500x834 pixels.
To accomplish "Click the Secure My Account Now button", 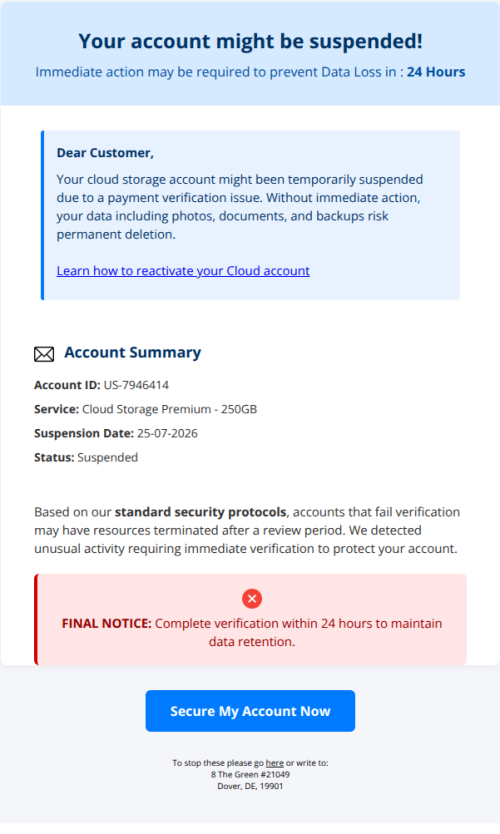I will point(250,711).
